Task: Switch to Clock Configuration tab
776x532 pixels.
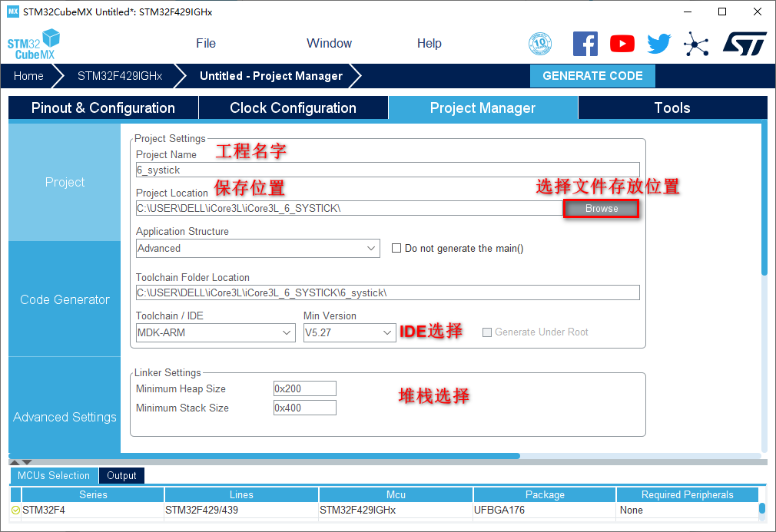Action: 293,108
